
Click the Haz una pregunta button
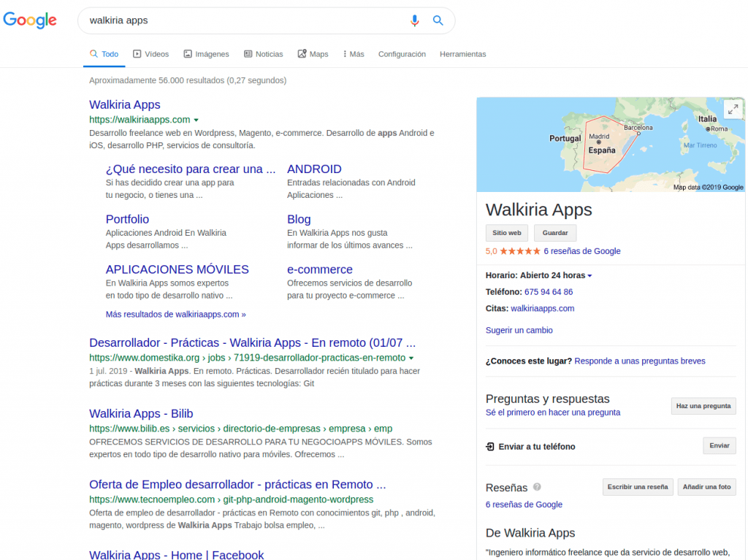click(703, 406)
